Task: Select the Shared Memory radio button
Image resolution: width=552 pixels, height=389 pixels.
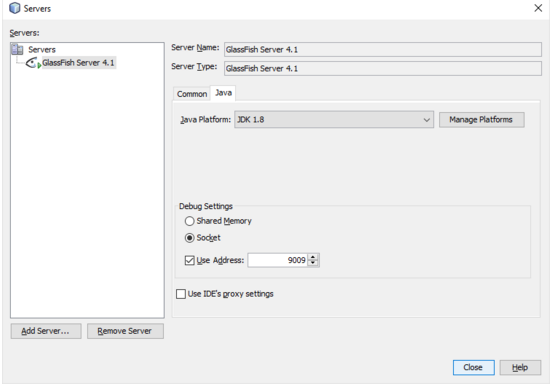Action: (x=189, y=221)
